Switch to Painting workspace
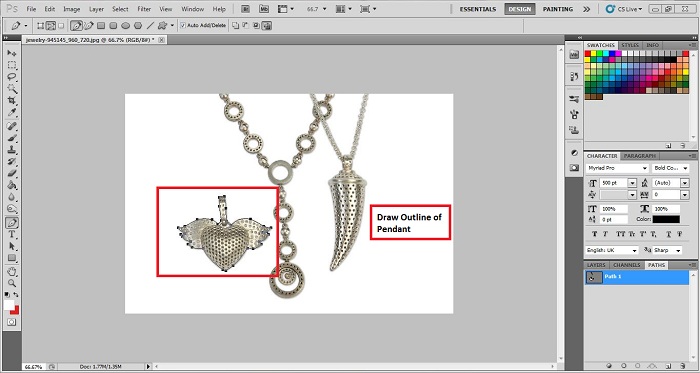Screen dimensions: 700x373 click(x=558, y=9)
